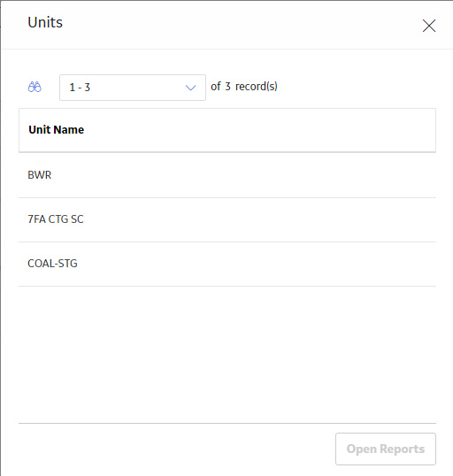
Task: Close the Units dialog with X
Action: coord(429,26)
